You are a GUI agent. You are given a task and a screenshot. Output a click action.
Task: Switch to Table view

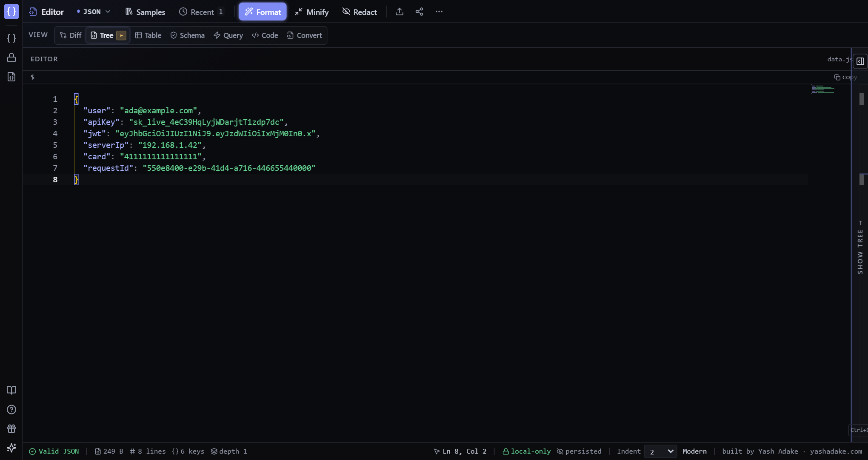pyautogui.click(x=148, y=35)
